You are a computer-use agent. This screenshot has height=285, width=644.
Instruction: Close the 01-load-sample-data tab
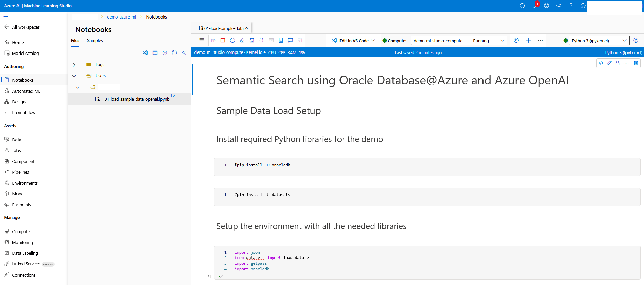coord(247,28)
